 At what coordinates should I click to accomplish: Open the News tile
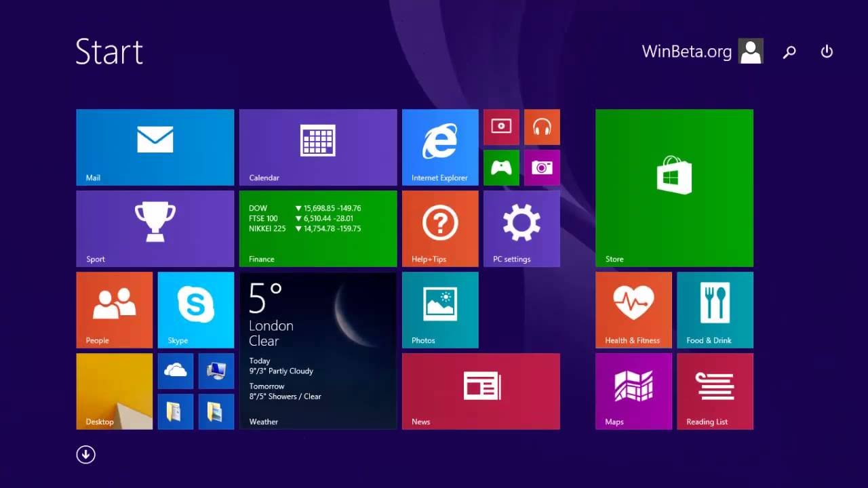(x=481, y=391)
